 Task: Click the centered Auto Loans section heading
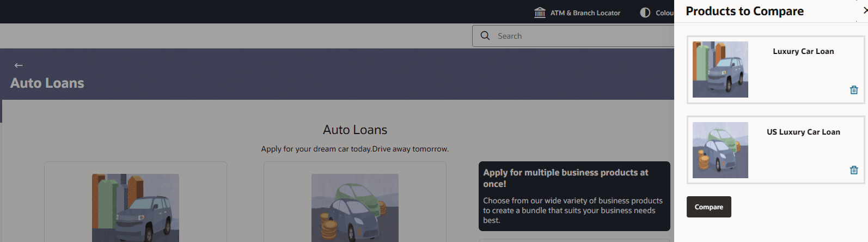[355, 130]
